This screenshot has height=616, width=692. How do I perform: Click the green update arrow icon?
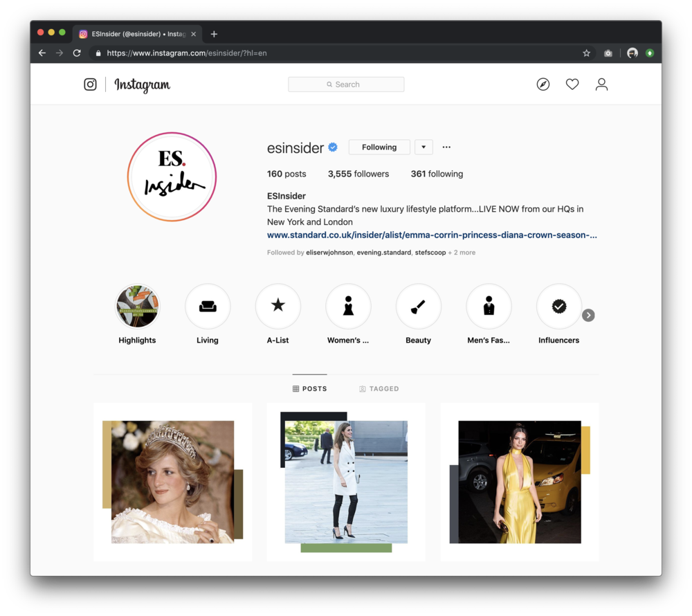click(650, 53)
